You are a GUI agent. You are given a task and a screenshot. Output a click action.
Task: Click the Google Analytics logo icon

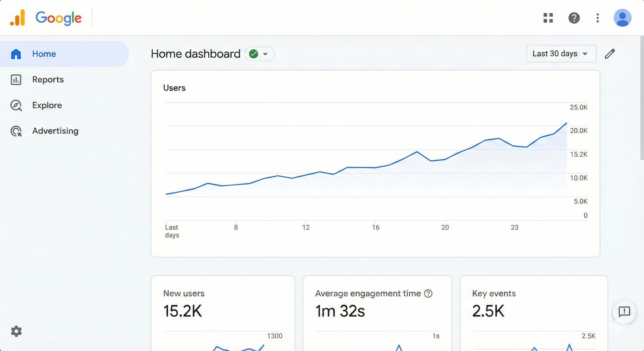click(x=18, y=18)
